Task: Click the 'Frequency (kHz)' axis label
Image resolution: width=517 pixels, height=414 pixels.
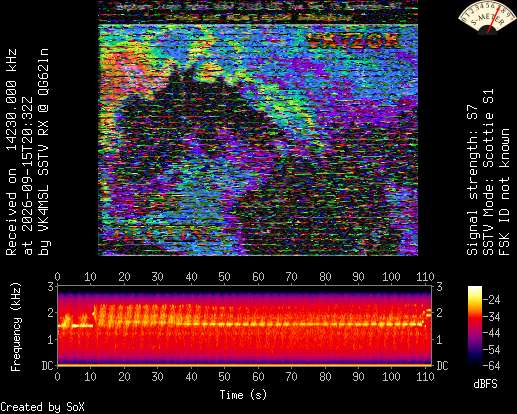Action: pos(15,327)
